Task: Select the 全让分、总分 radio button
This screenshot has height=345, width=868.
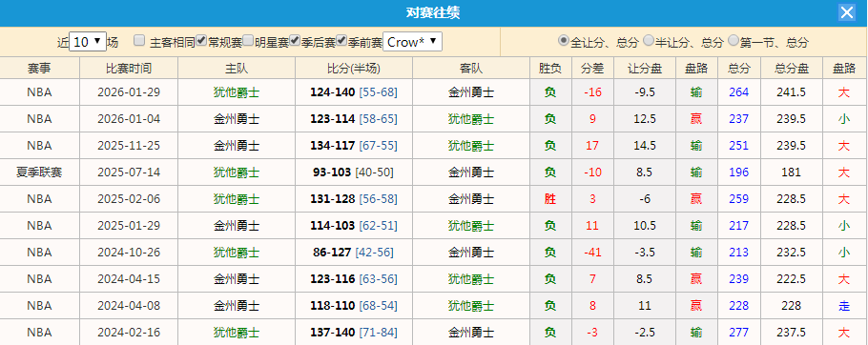Action: [564, 40]
